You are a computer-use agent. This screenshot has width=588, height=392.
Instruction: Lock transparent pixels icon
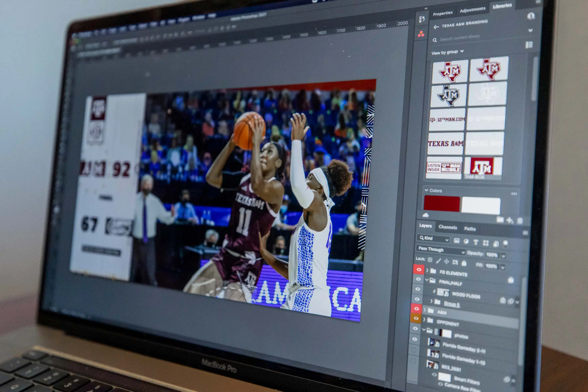(430, 260)
